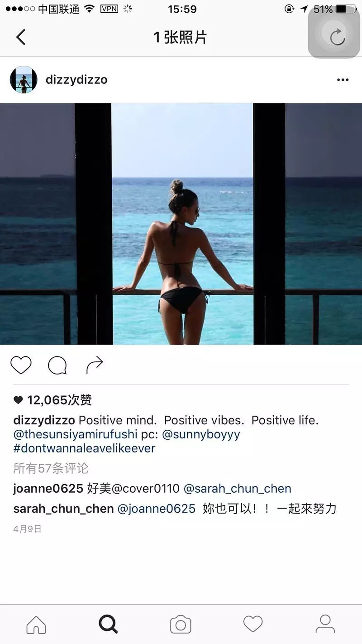Open the three-dot post options menu
This screenshot has height=644, width=362.
pyautogui.click(x=343, y=80)
